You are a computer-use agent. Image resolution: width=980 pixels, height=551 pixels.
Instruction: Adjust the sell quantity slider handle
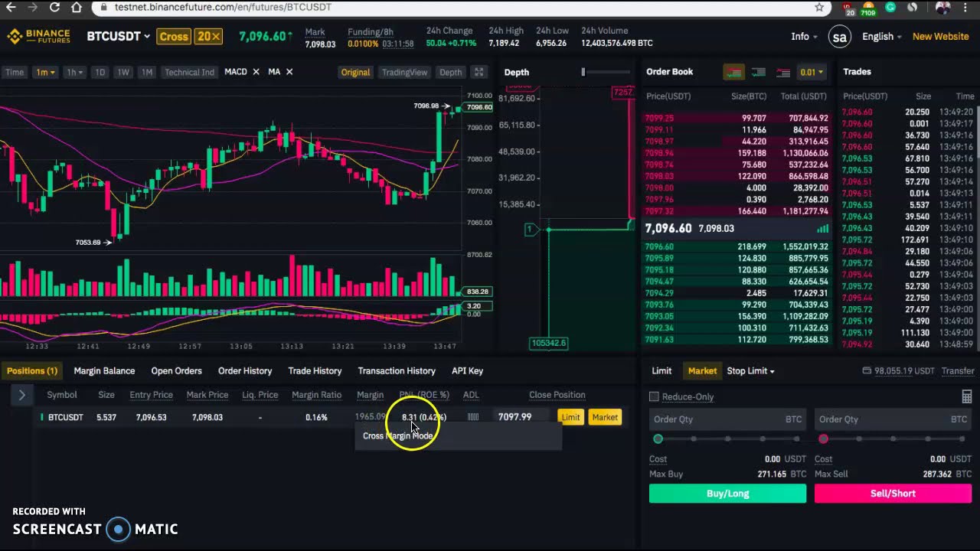point(823,439)
